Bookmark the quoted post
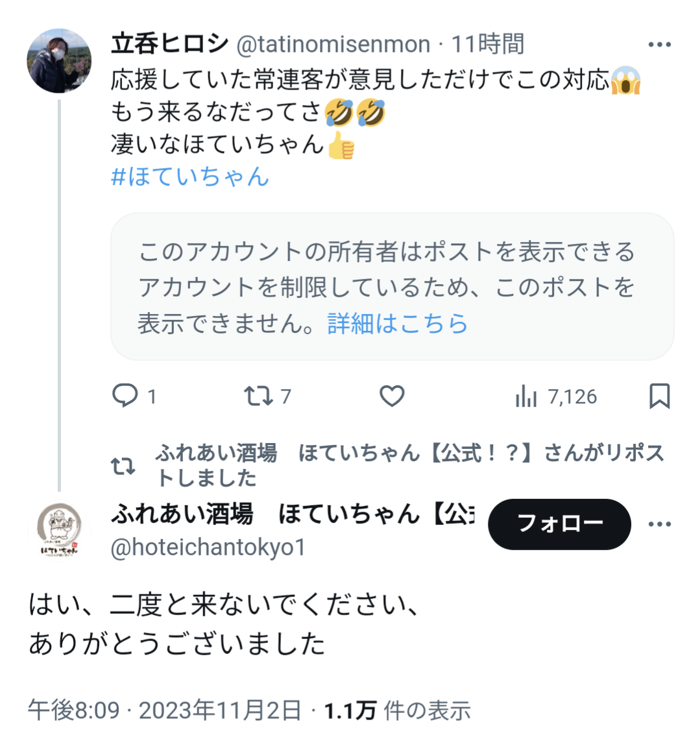 pyautogui.click(x=660, y=396)
